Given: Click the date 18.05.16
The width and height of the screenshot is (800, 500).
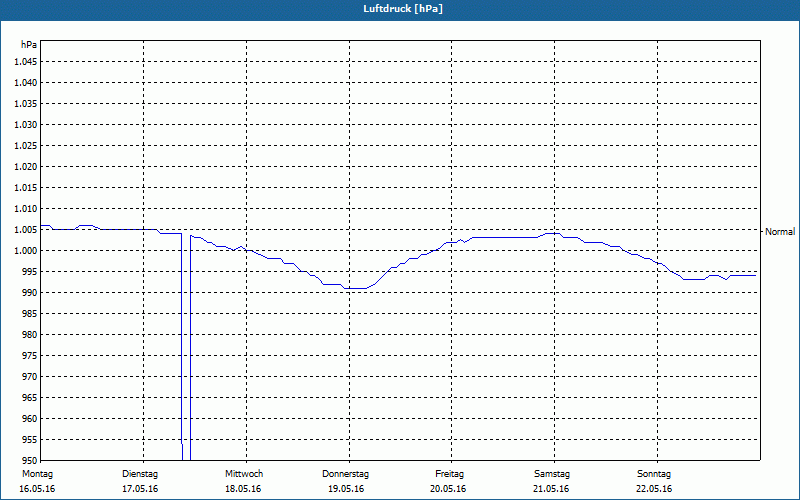Looking at the screenshot, I should 243,489.
